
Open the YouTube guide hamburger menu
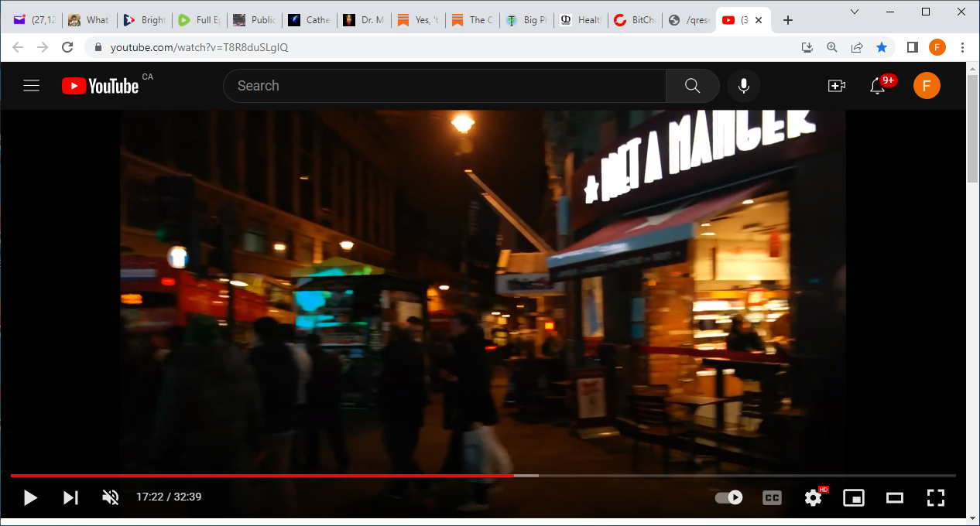pos(31,86)
